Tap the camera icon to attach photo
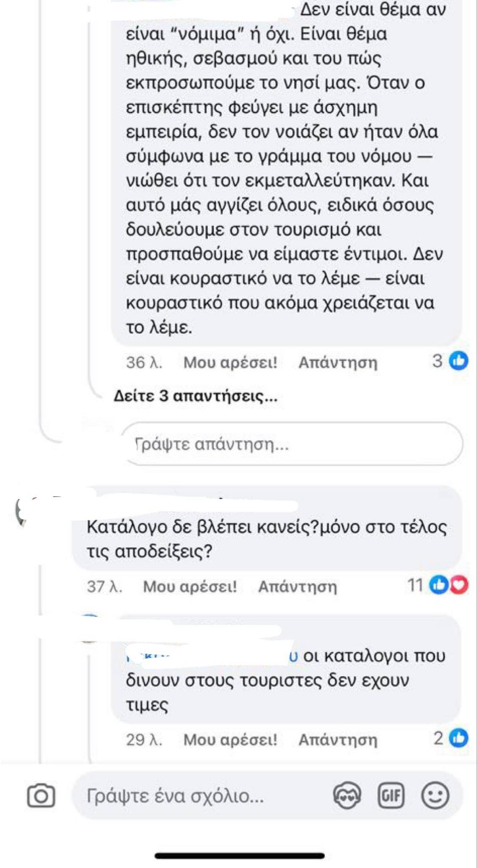477x868 pixels. 41,796
